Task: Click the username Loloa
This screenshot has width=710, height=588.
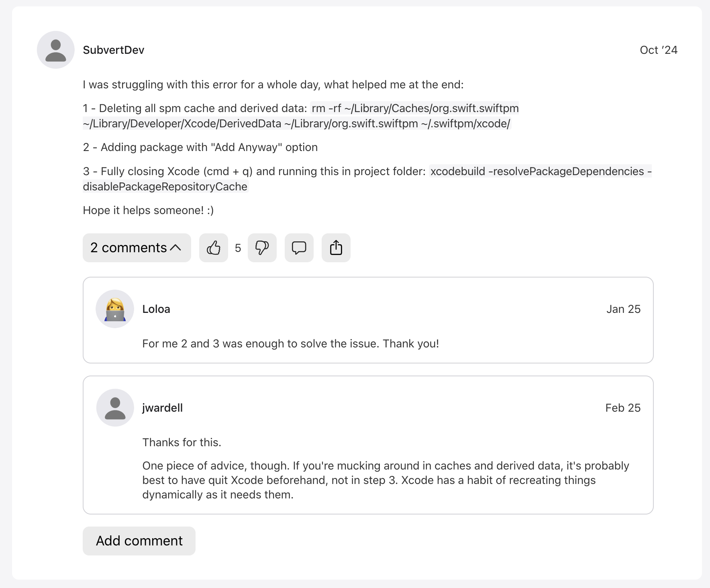Action: click(x=156, y=308)
